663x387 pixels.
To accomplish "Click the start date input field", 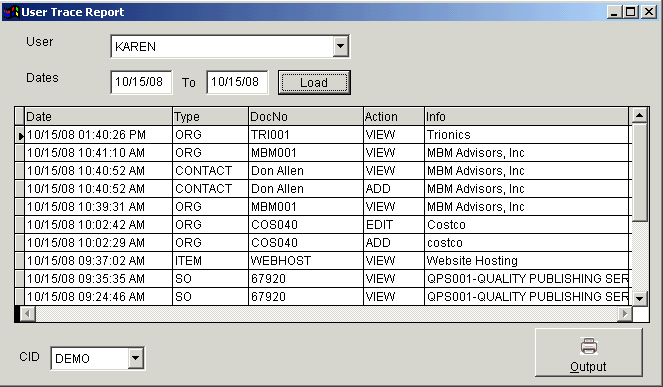I will pos(141,82).
